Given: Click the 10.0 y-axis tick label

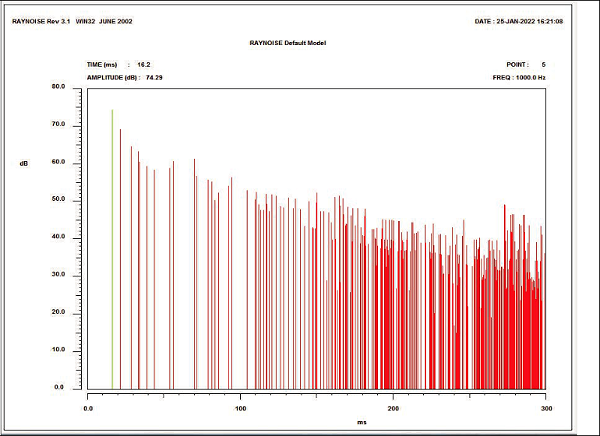Looking at the screenshot, I should [x=58, y=350].
